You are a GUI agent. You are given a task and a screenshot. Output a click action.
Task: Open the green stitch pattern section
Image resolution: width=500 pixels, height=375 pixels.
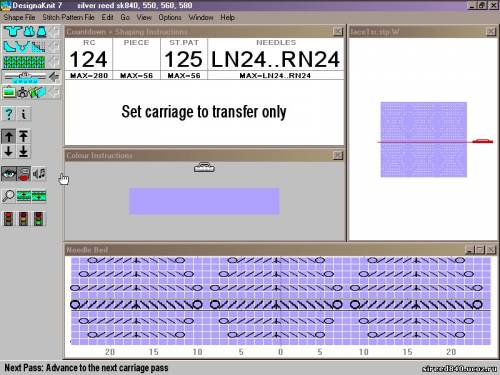24,62
